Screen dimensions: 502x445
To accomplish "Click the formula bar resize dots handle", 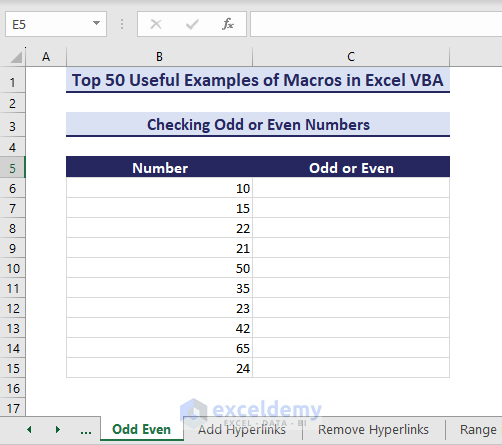I will click(122, 24).
